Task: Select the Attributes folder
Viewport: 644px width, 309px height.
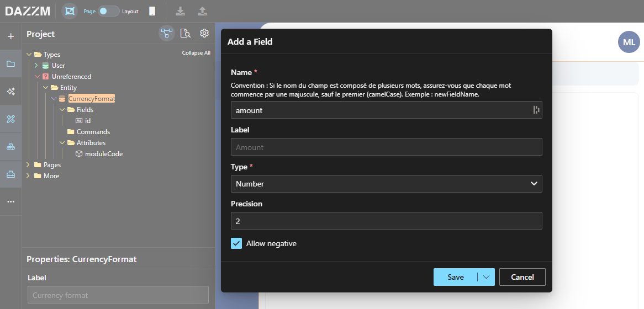Action: tap(91, 143)
